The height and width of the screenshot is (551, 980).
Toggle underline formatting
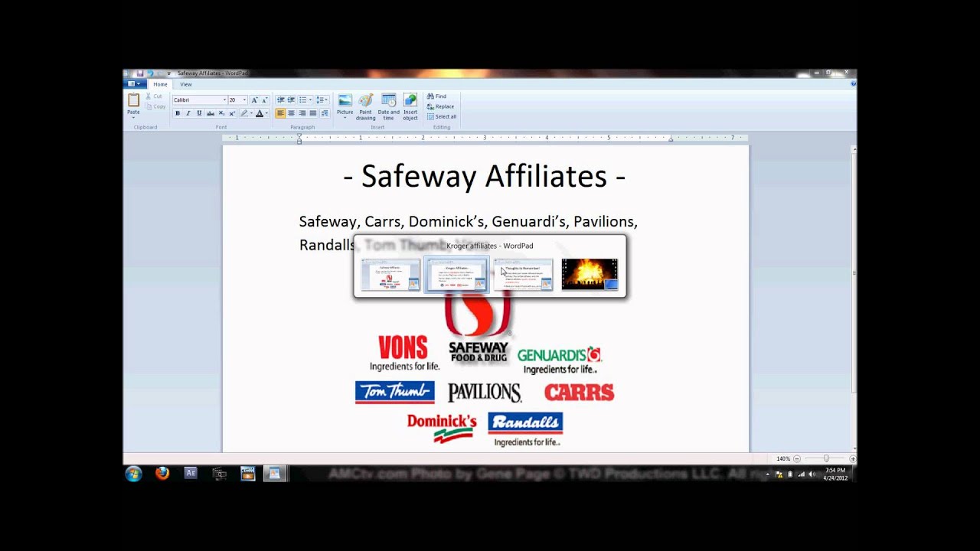[199, 113]
